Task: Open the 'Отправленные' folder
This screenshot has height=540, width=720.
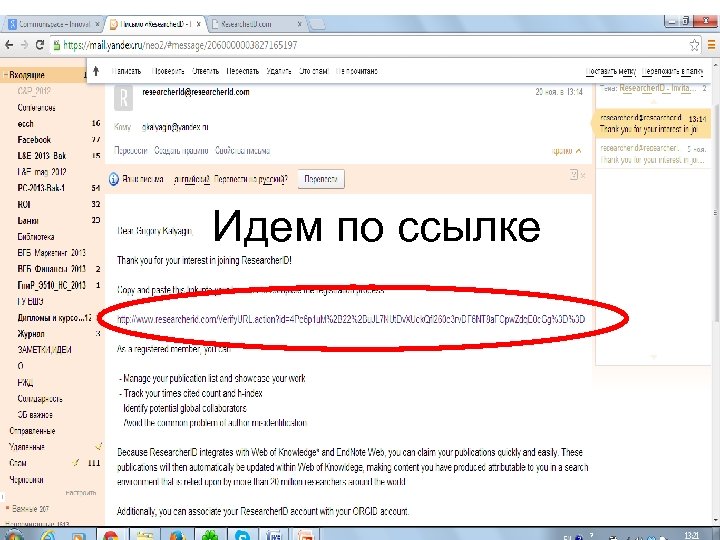Action: (32, 431)
